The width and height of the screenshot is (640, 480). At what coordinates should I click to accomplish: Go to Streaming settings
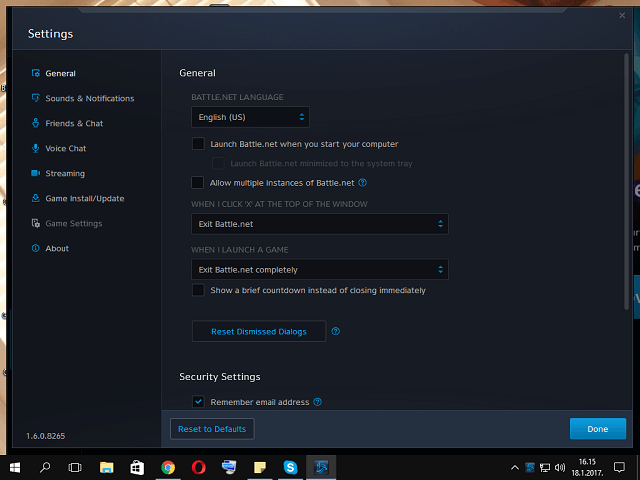[65, 173]
